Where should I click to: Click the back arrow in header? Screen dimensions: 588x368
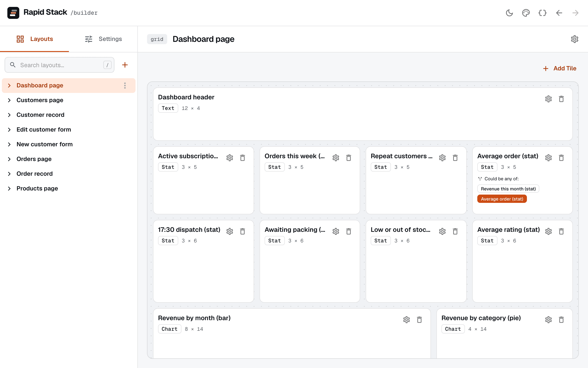coord(559,13)
